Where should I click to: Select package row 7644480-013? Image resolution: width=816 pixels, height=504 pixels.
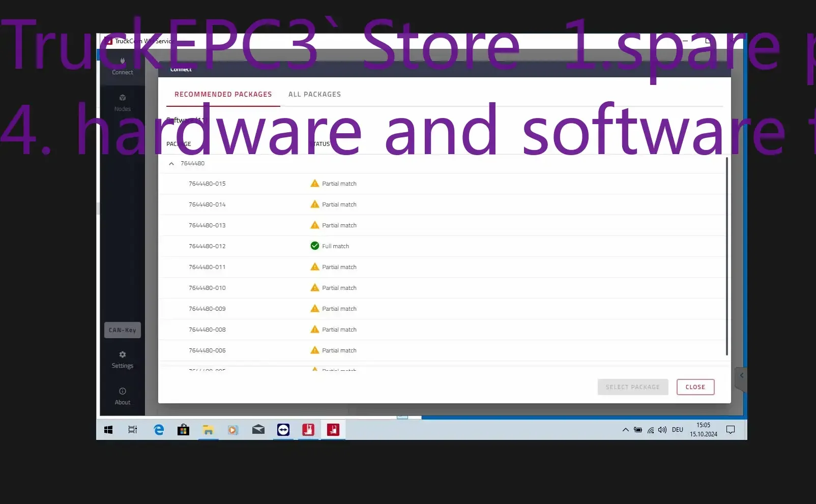point(442,225)
